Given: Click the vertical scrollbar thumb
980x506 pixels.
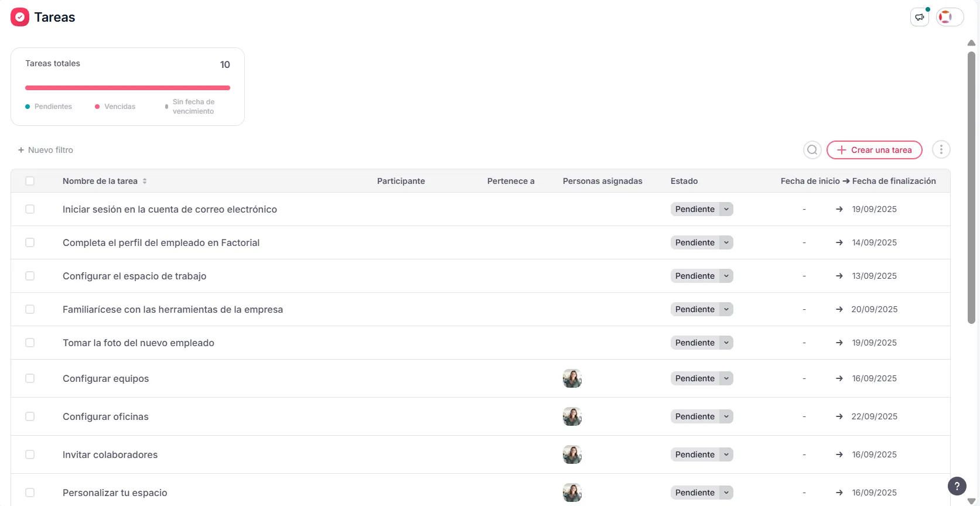Looking at the screenshot, I should [x=971, y=187].
